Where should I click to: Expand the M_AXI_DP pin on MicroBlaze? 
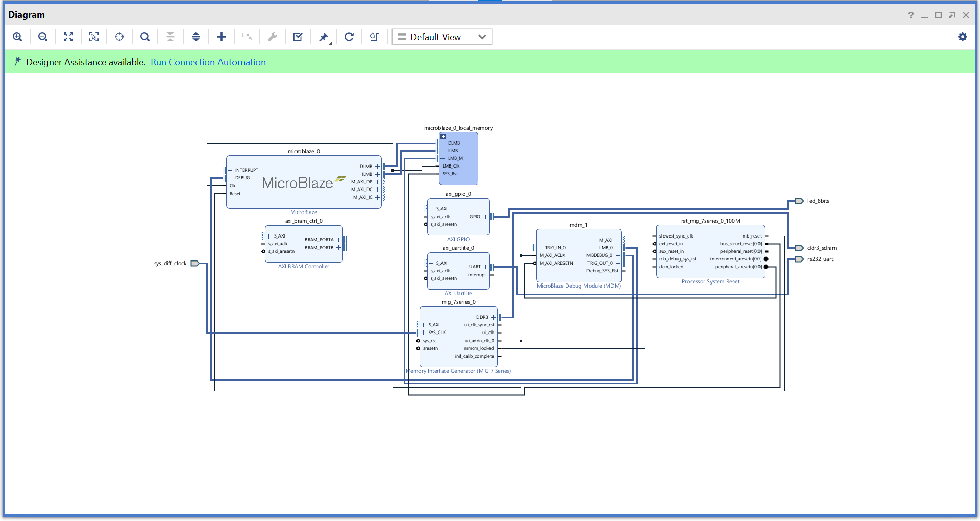pyautogui.click(x=377, y=182)
